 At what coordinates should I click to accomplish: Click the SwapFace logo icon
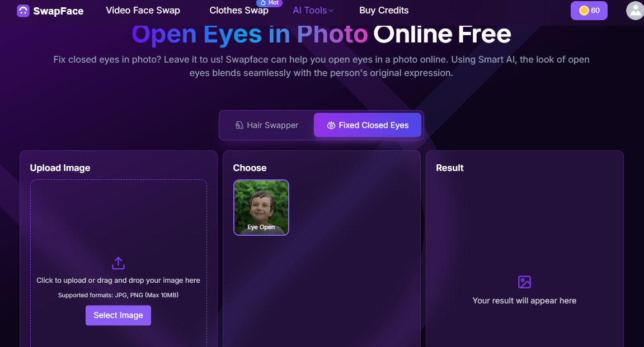23,11
